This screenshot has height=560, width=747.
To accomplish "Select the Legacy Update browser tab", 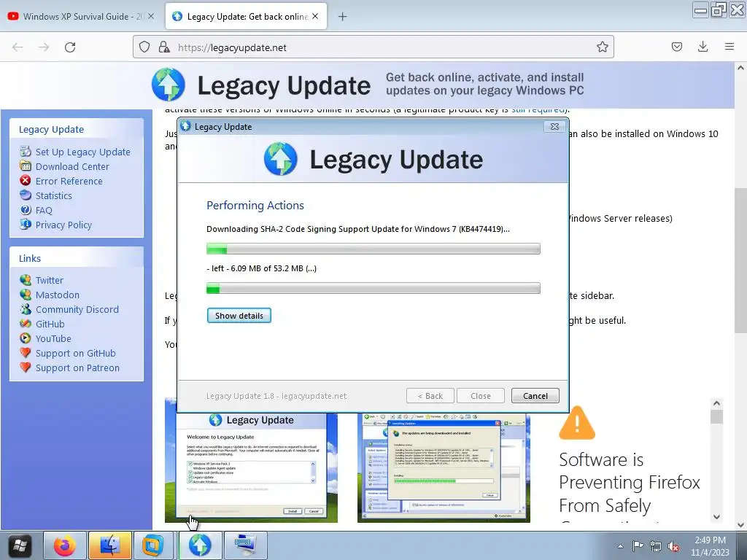I will coord(246,16).
